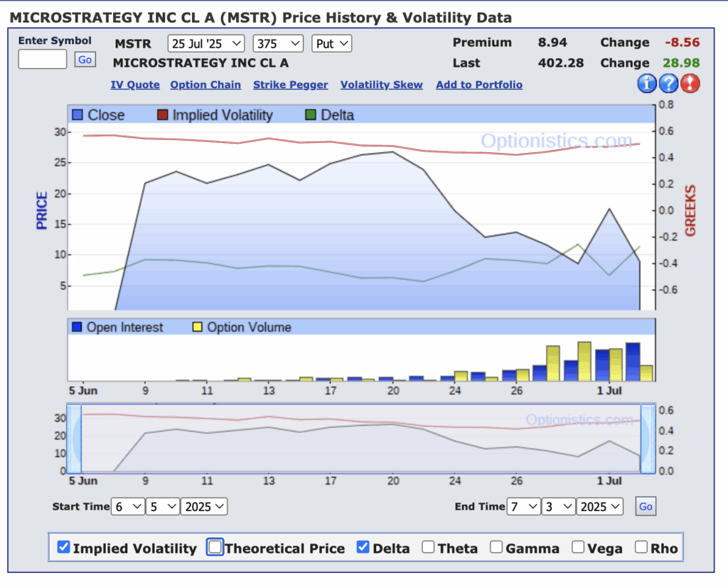
Task: Click the Enter Symbol input field
Action: (x=42, y=60)
